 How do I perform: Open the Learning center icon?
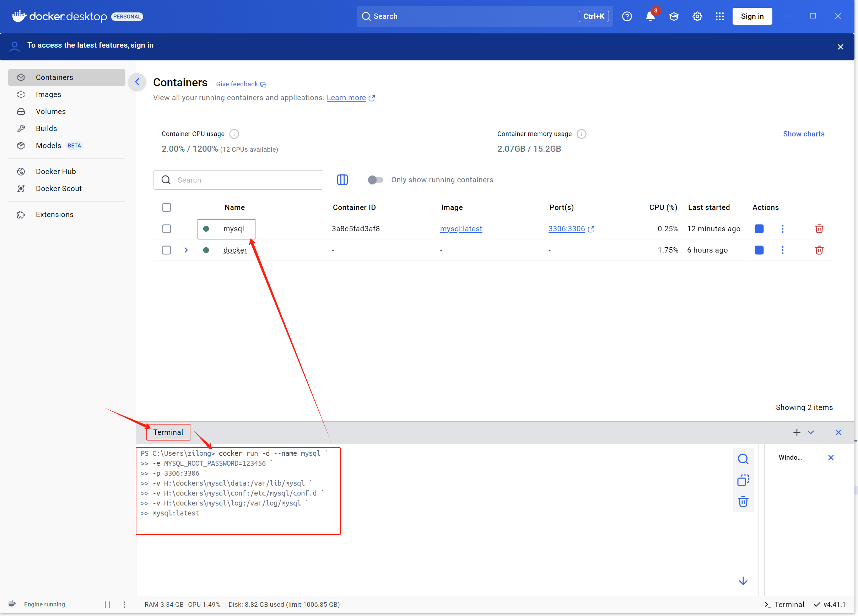[x=673, y=16]
